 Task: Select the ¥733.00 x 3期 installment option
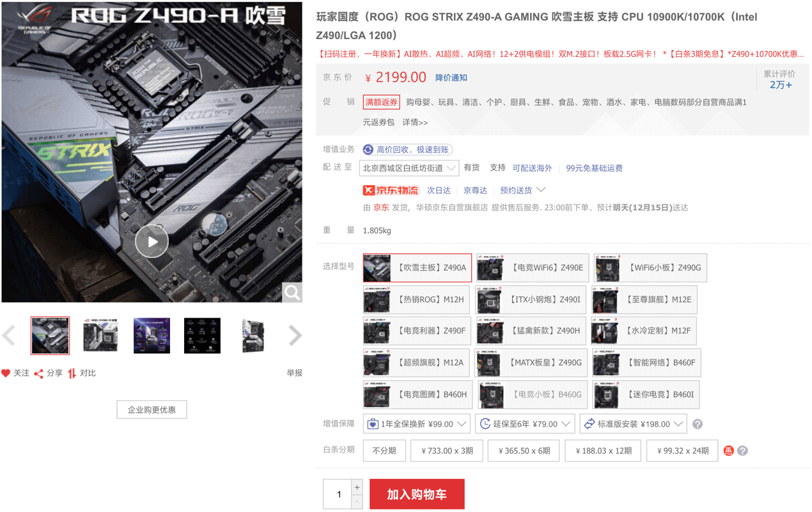(447, 451)
